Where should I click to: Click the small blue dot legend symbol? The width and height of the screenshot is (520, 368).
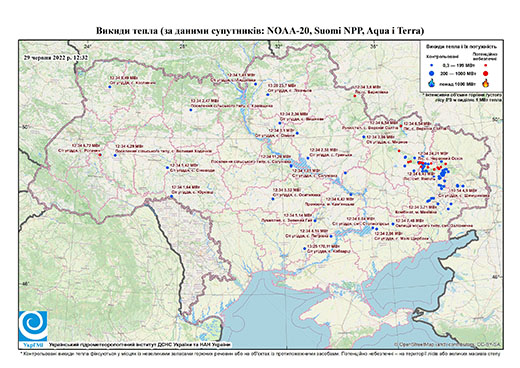click(x=432, y=66)
